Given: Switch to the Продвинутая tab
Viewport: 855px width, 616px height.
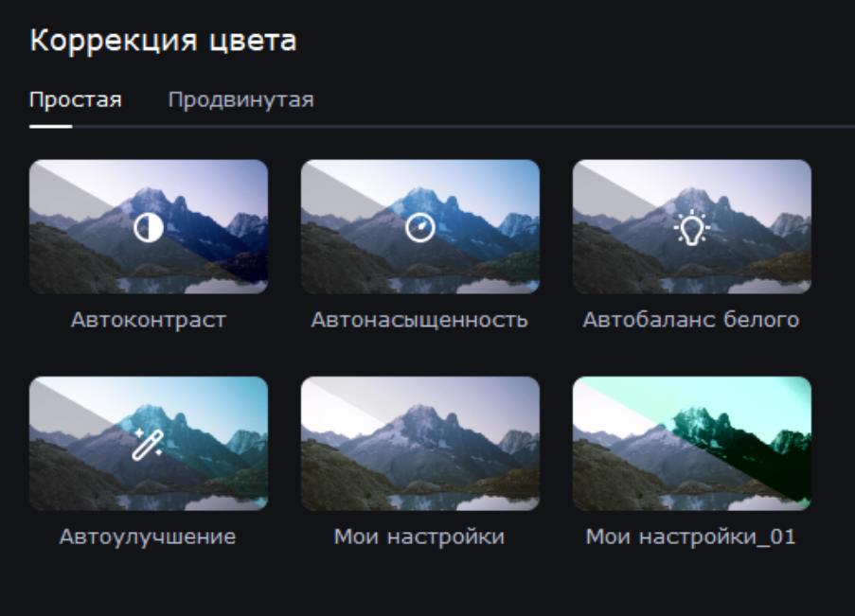Looking at the screenshot, I should click(241, 99).
